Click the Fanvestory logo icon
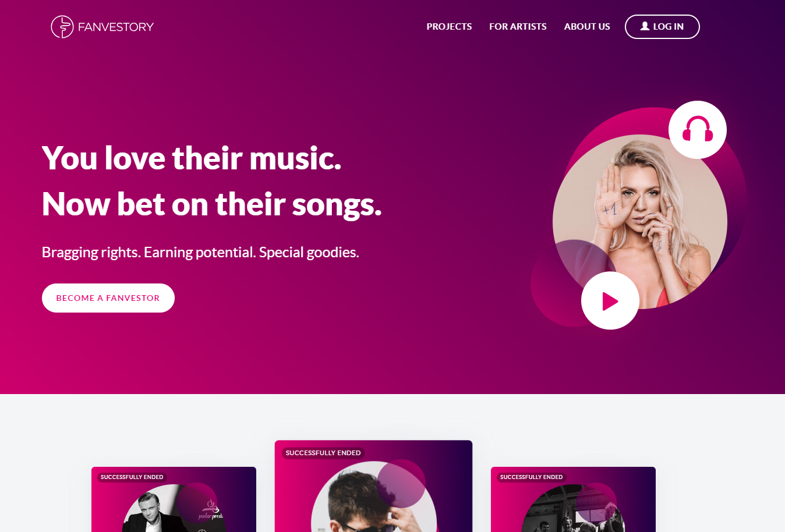The height and width of the screenshot is (532, 785). point(62,27)
